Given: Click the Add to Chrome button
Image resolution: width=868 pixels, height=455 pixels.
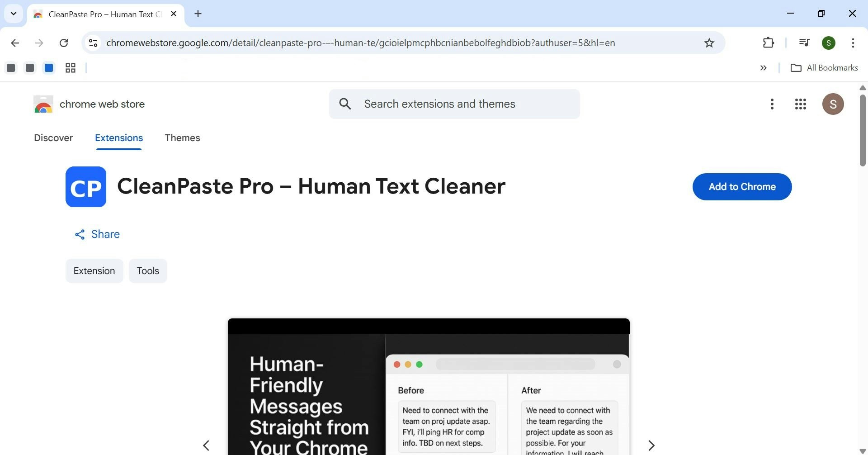Looking at the screenshot, I should (x=742, y=186).
